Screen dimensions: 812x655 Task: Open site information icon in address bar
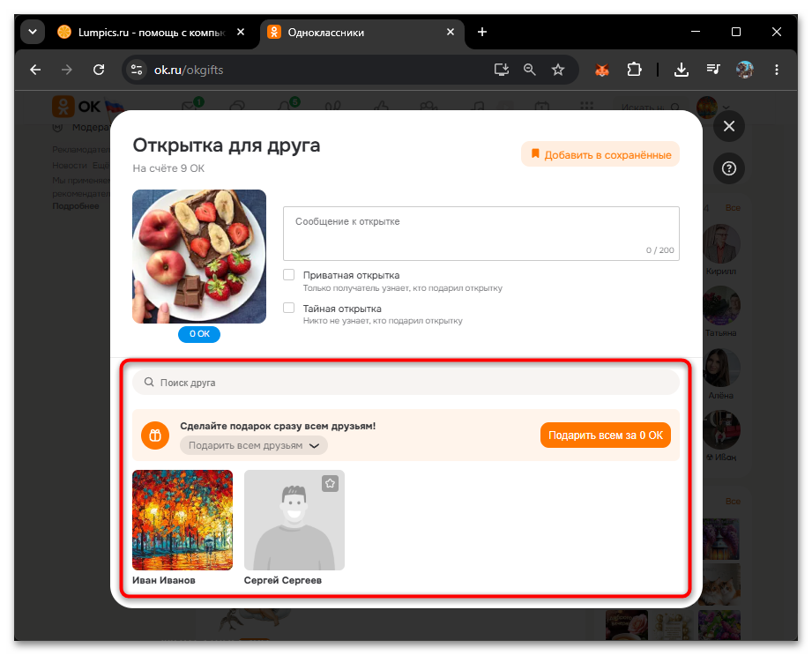137,70
